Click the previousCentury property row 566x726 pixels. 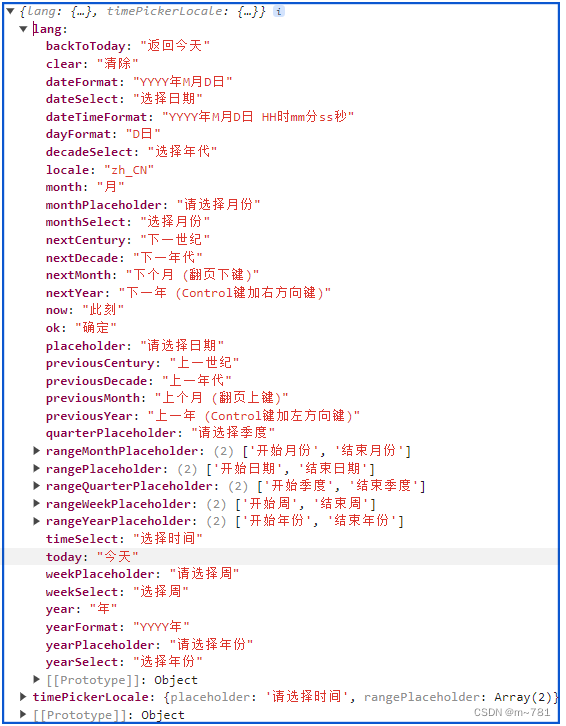click(142, 363)
